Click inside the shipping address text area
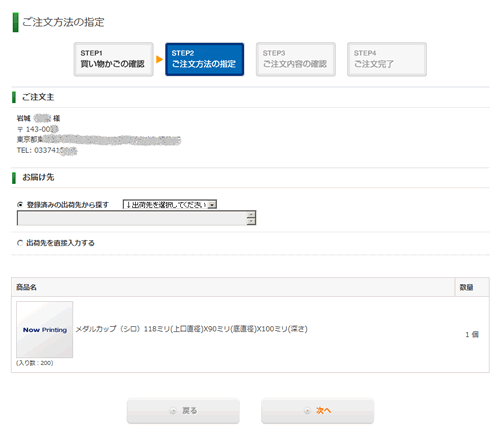 pos(132,218)
